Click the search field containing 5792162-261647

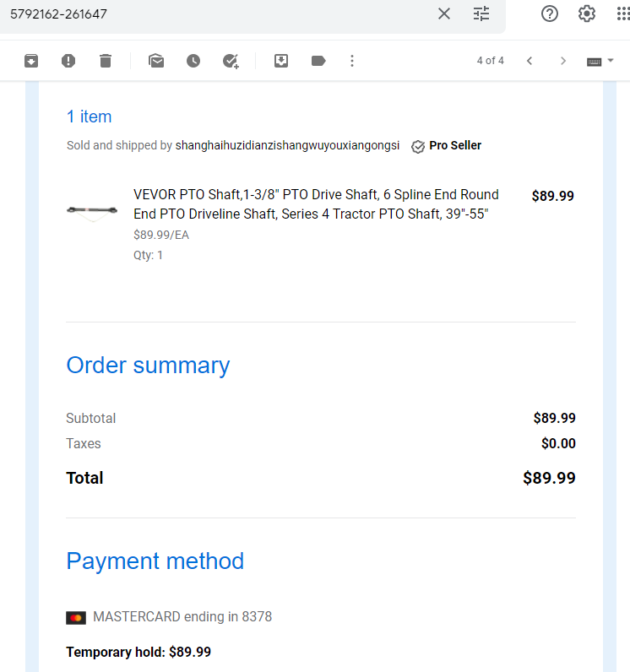(219, 14)
